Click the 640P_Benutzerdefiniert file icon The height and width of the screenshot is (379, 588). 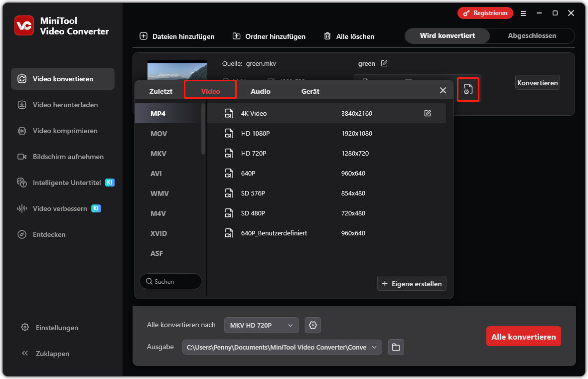click(x=229, y=233)
